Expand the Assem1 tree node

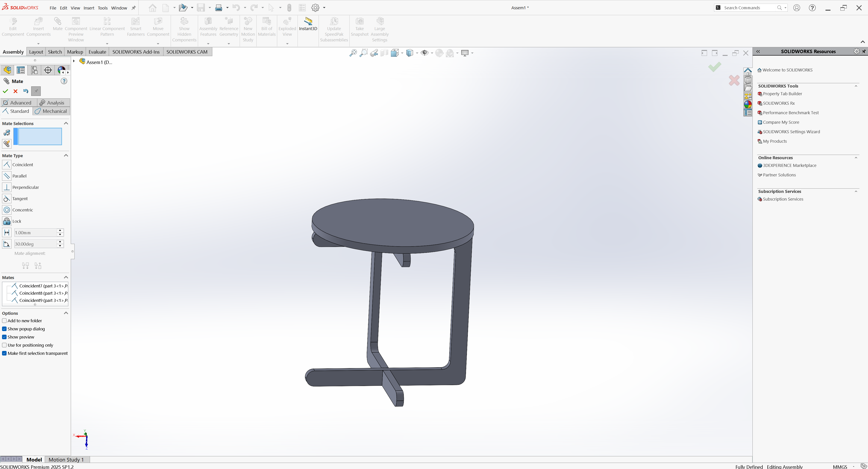click(74, 61)
